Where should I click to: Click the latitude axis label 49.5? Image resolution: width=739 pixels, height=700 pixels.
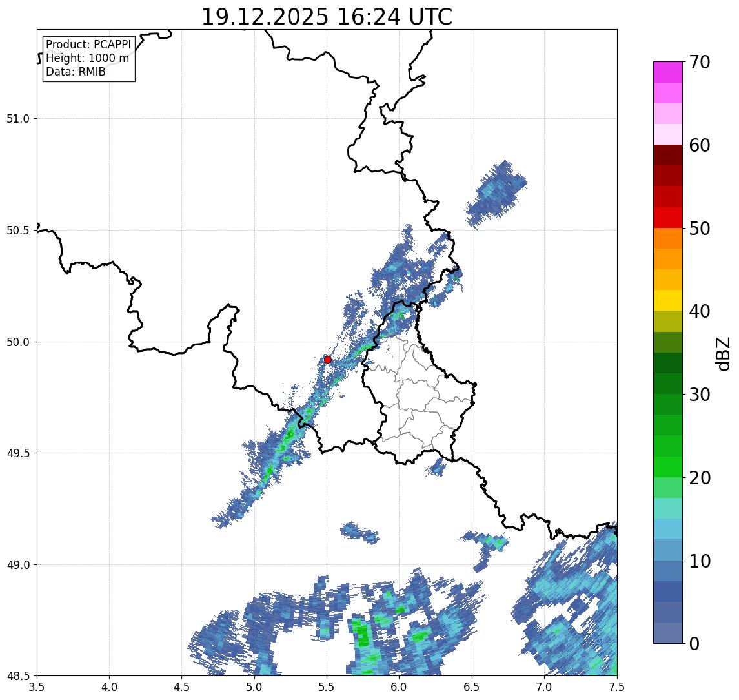tap(18, 453)
